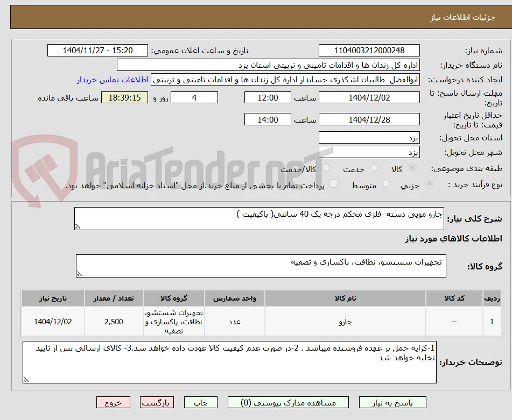Click the 'پاسخ به نیاز' button
Screen dimensions: 512x420
tap(392, 402)
